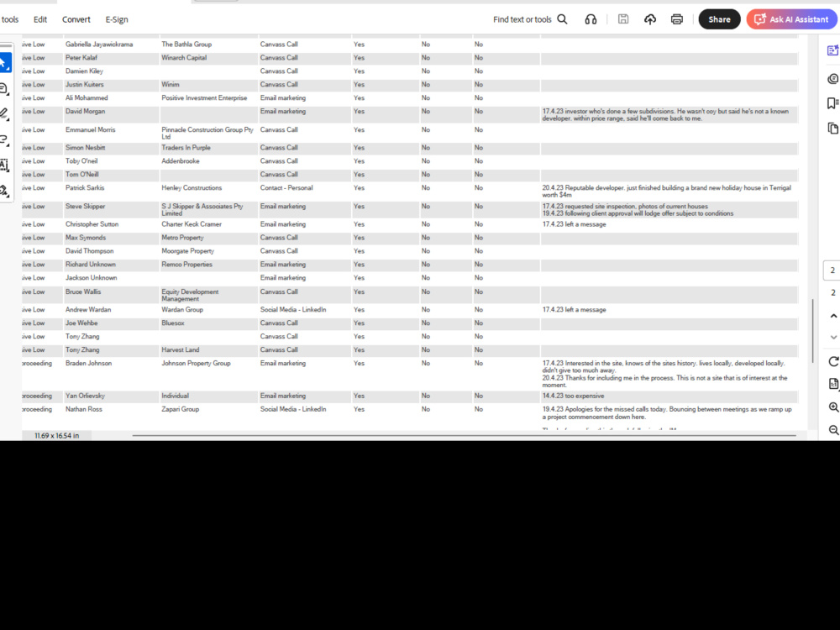Viewport: 840px width, 630px height.
Task: Open the Convert menu
Action: click(76, 19)
